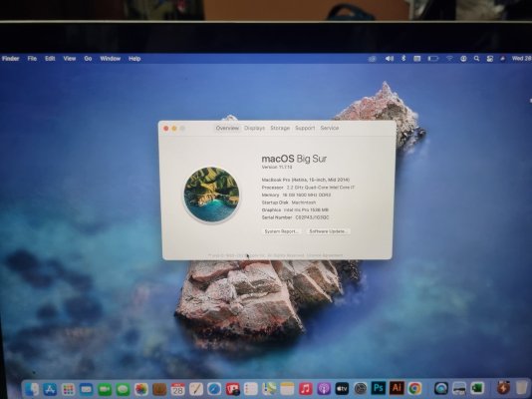Switch to the Displays tab
This screenshot has height=399, width=532.
(254, 128)
